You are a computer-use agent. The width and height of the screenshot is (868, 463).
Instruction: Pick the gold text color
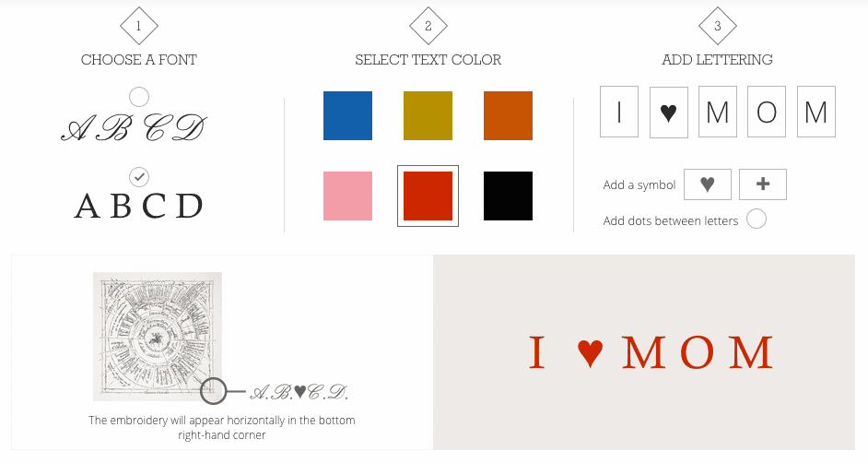click(x=428, y=116)
